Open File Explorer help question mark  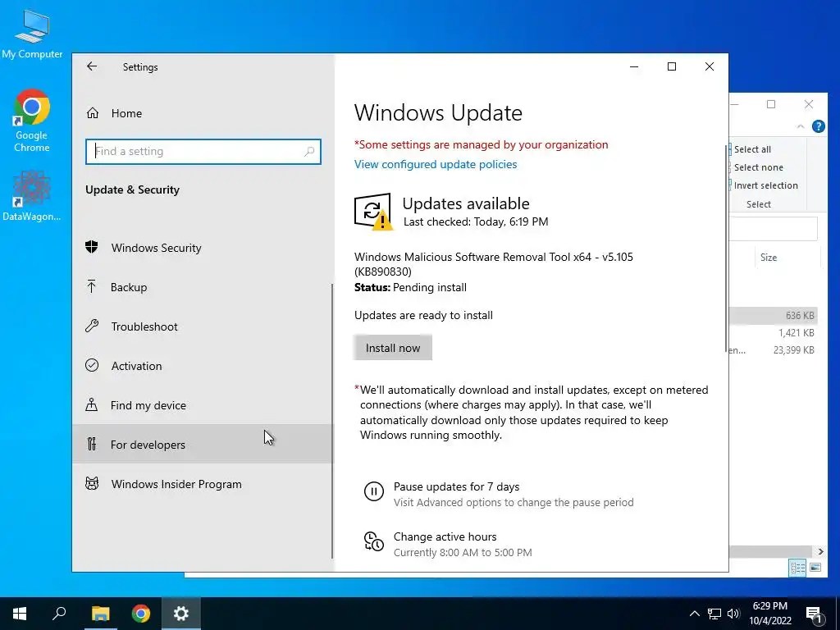818,126
